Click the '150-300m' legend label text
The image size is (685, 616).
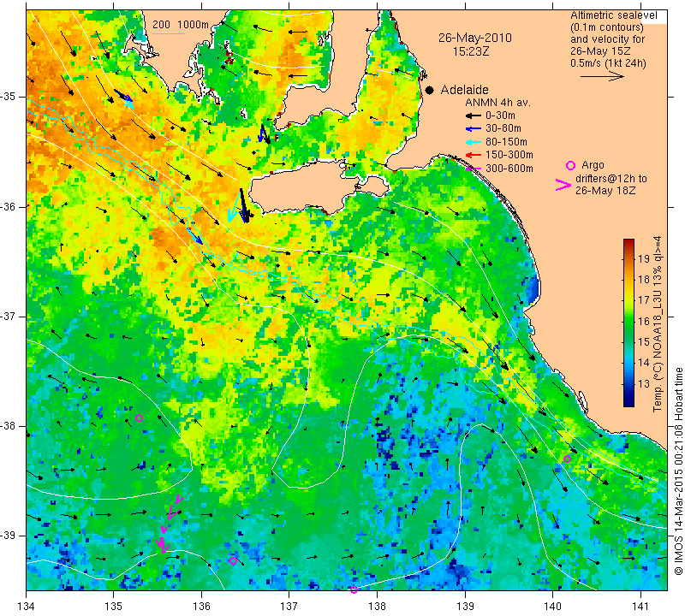click(x=509, y=155)
